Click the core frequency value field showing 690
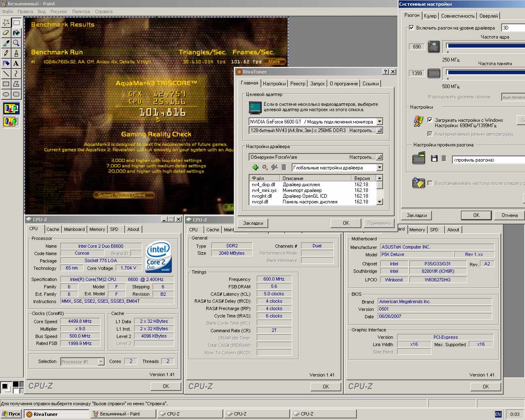This screenshot has height=420, width=525. tap(417, 47)
